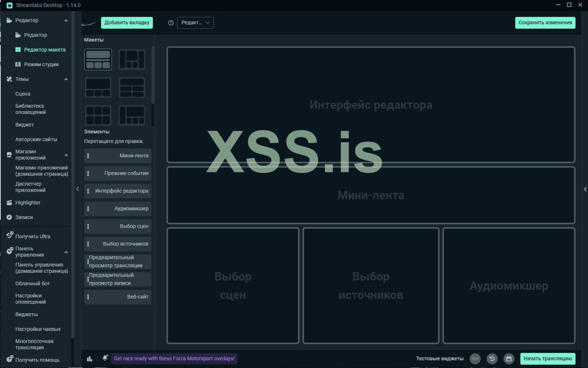Select the highlighted first layout thumbnail

(98, 59)
